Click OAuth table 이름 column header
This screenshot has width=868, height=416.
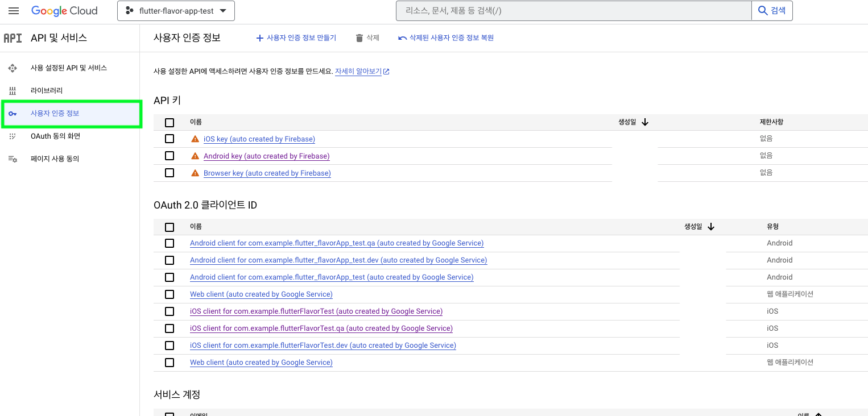click(x=196, y=227)
